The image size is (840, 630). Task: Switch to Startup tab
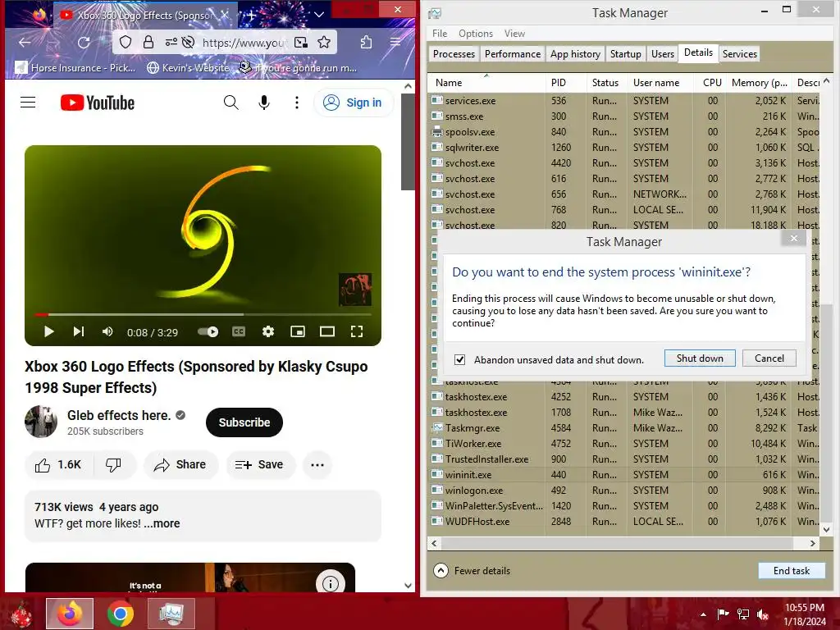point(625,53)
